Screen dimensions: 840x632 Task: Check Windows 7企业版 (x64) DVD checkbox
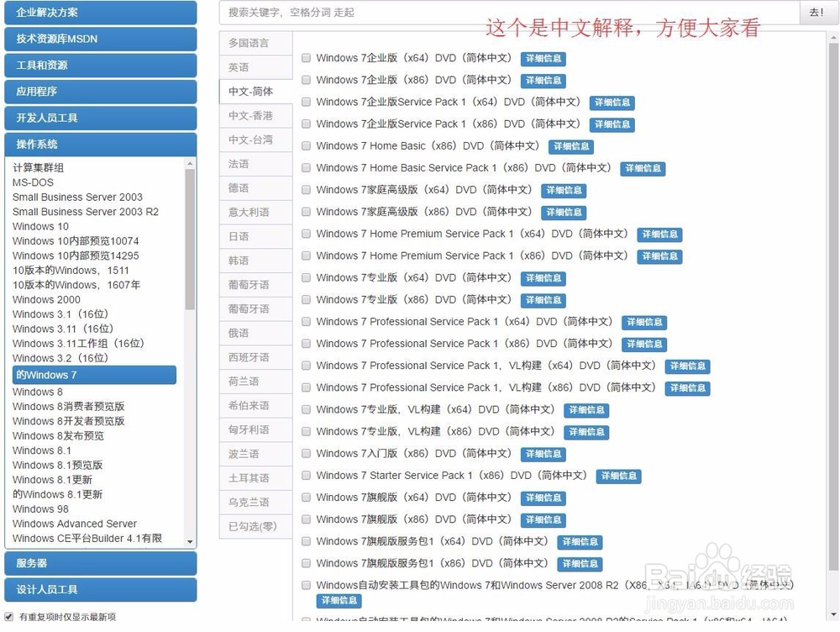[306, 58]
